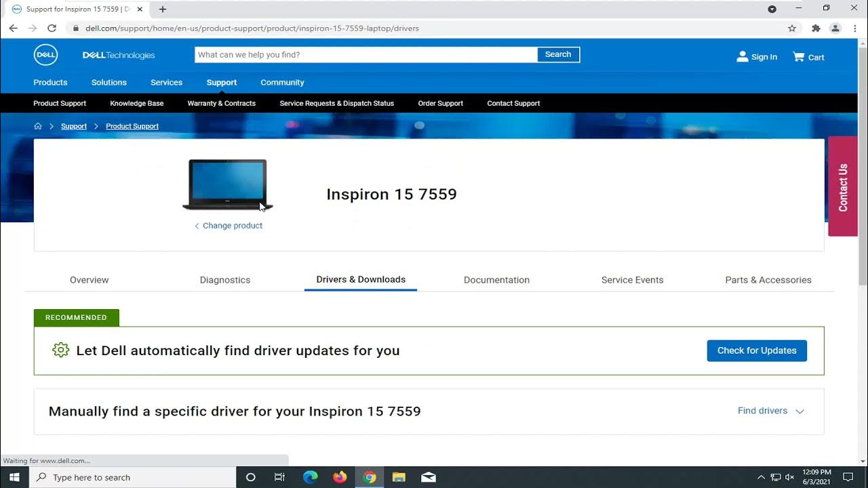Click the Dell round logo

[x=46, y=55]
